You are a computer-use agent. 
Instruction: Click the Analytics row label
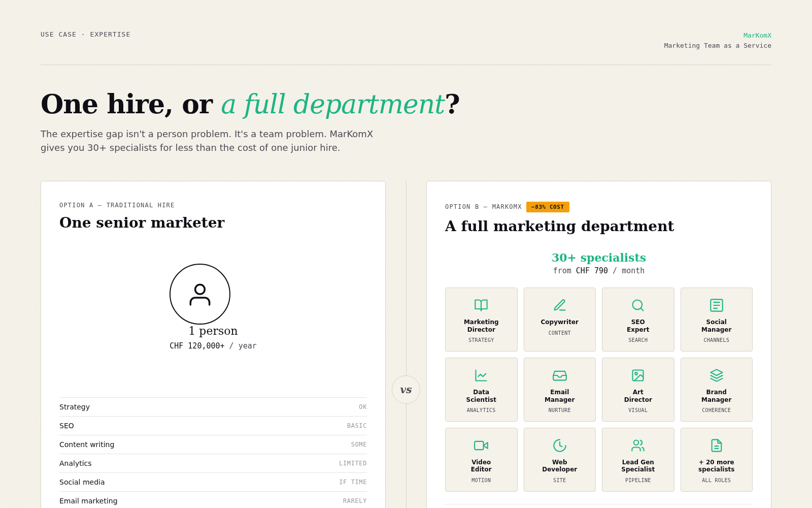[x=76, y=463]
